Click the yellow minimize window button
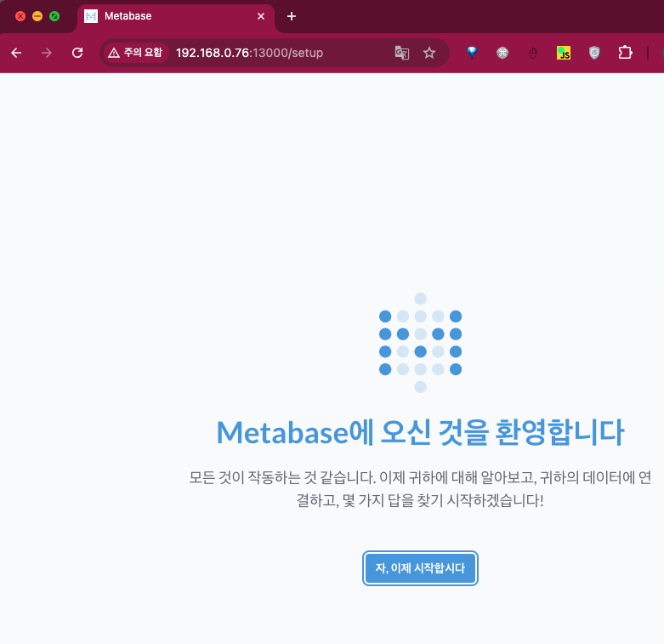664x644 pixels. click(37, 16)
